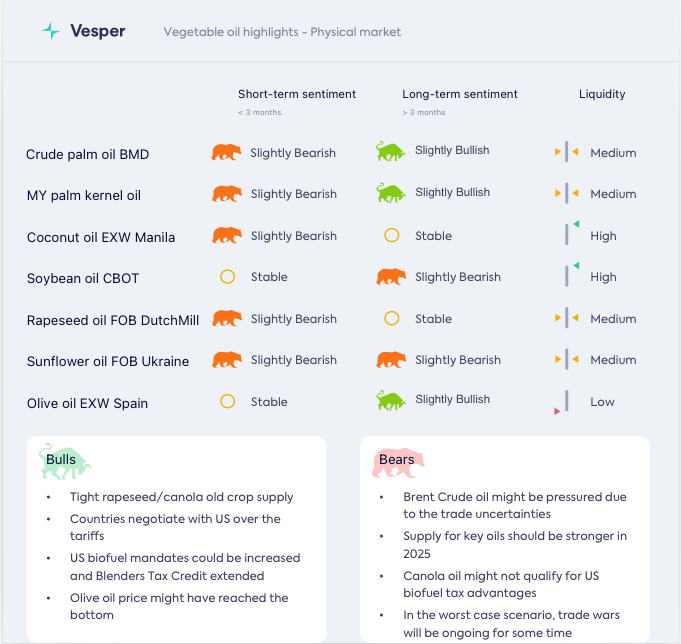This screenshot has width=681, height=644.
Task: Select the Coconut oil EXW Manila label
Action: click(x=101, y=237)
